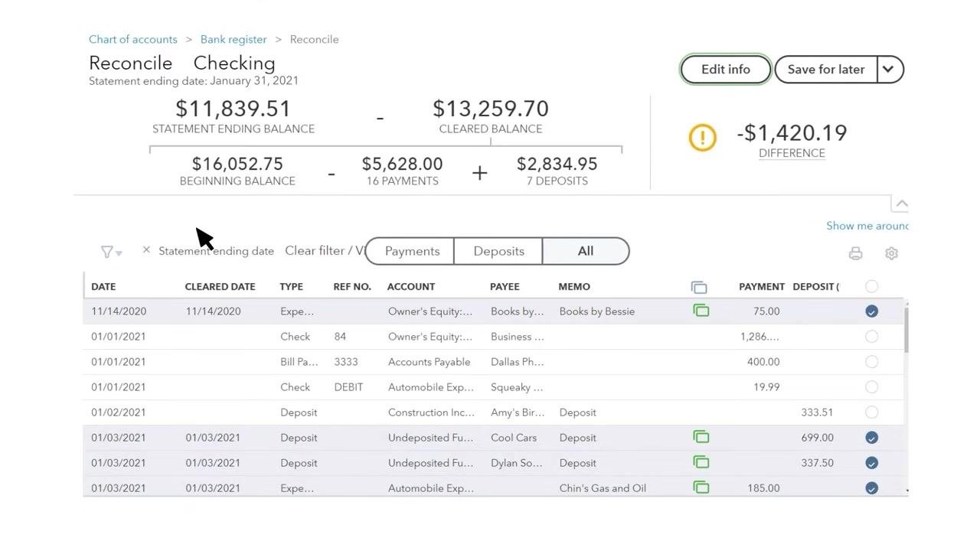The width and height of the screenshot is (980, 551).
Task: Open the Save for later dropdown arrow
Action: pyautogui.click(x=888, y=69)
